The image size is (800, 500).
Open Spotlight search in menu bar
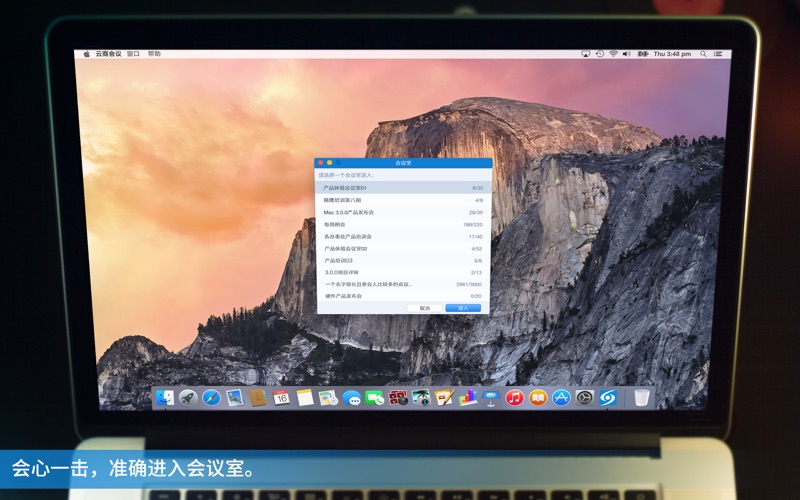click(x=703, y=54)
